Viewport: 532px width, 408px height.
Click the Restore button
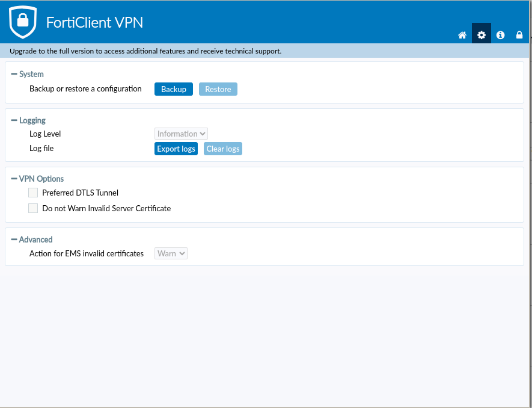(218, 89)
